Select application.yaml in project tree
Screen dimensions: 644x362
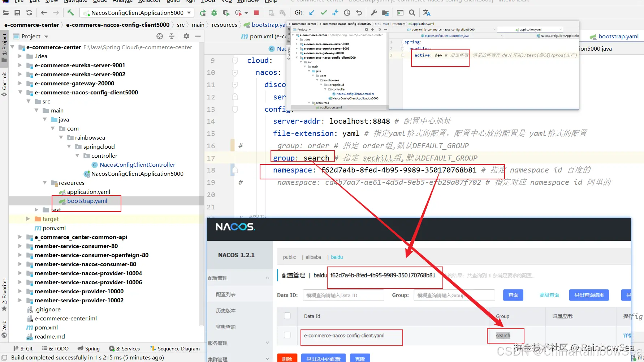pos(88,192)
